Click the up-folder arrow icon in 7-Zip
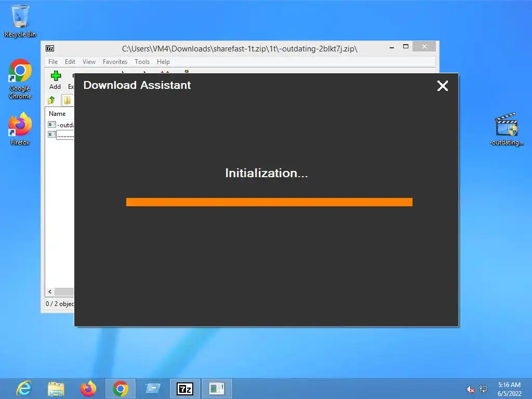532x399 pixels. coord(51,100)
